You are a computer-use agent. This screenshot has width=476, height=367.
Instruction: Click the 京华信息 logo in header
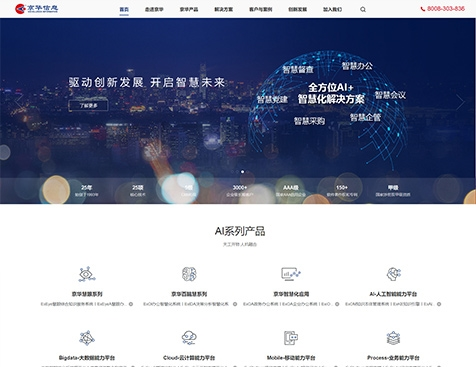coord(37,9)
